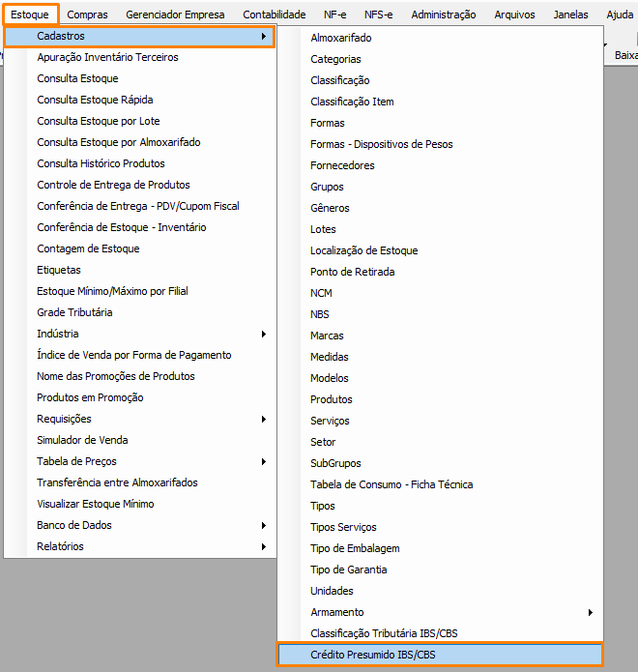Select the NBS entry
Image resolution: width=638 pixels, height=672 pixels.
coord(440,314)
